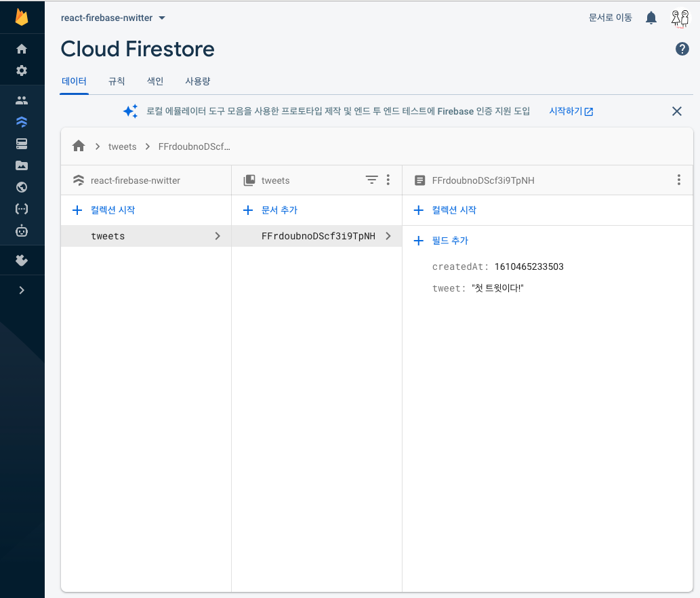Click 문서 추가 button

click(x=270, y=210)
